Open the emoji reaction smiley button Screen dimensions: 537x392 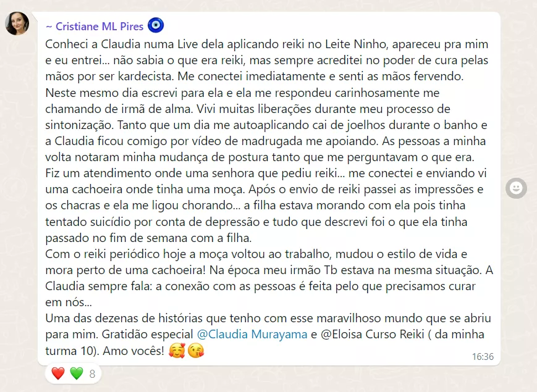pyautogui.click(x=516, y=188)
